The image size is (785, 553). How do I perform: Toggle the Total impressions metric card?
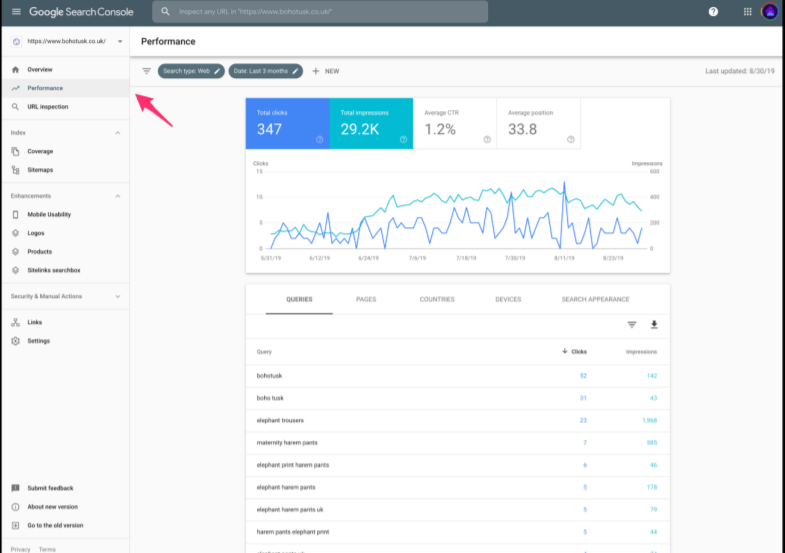[x=371, y=124]
